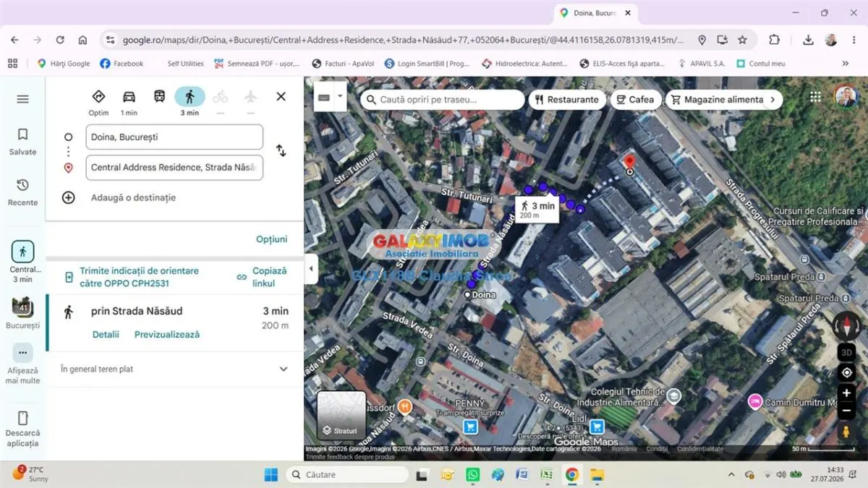
Task: Open the Hidroelectrica bookmark
Action: pyautogui.click(x=525, y=64)
